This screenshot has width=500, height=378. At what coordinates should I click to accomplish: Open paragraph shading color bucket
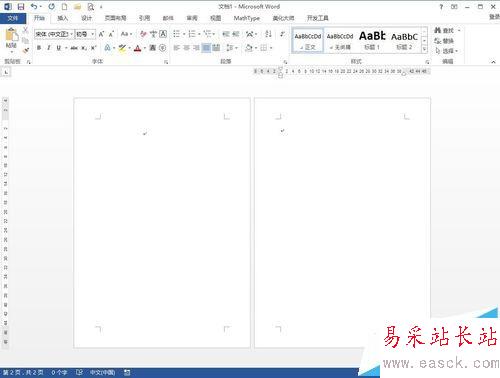[249, 48]
